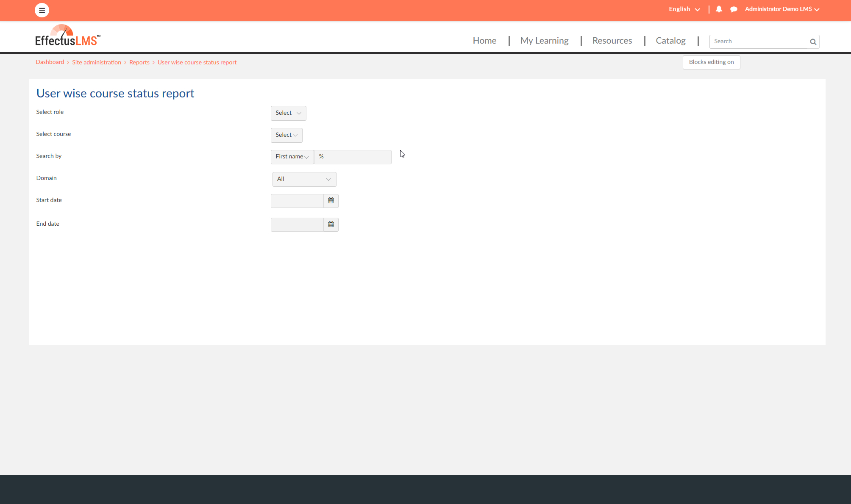Go to My Learning menu
Image resolution: width=851 pixels, height=504 pixels.
(x=544, y=41)
